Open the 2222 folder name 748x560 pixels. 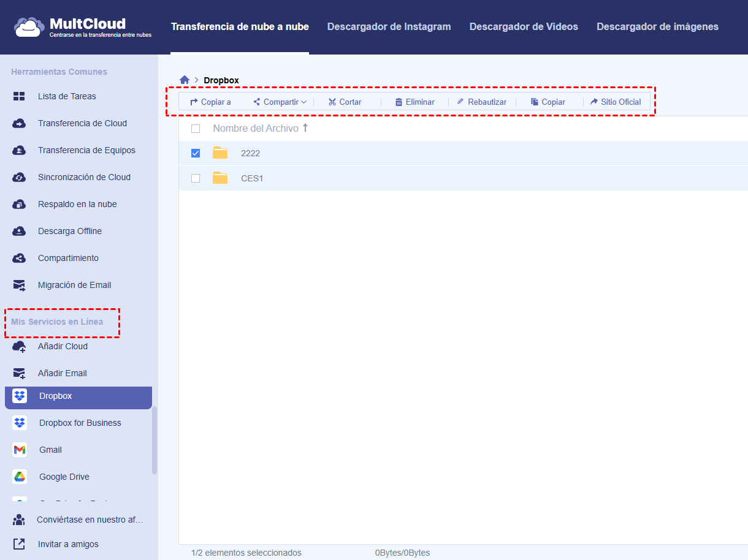tap(251, 153)
